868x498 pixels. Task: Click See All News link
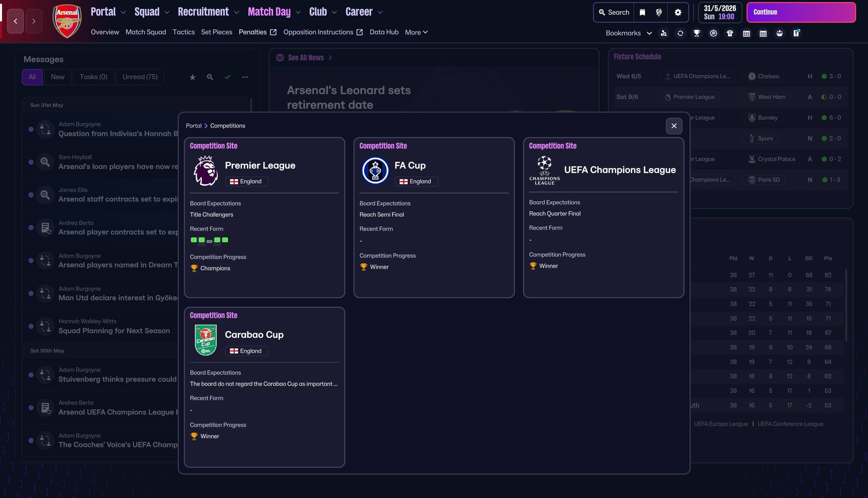(306, 58)
